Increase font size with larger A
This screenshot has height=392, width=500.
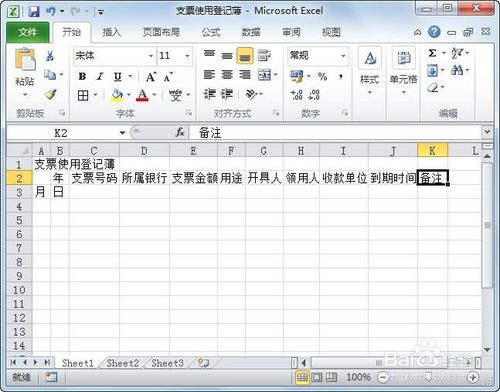pyautogui.click(x=151, y=77)
